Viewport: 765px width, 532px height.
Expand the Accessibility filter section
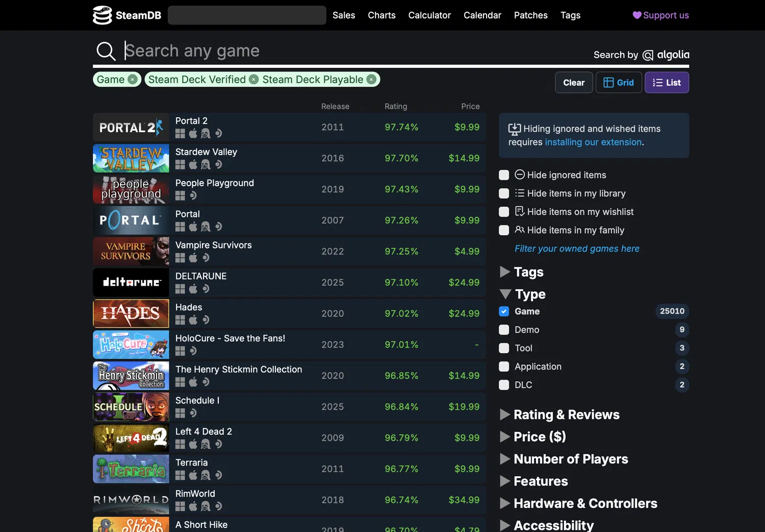pyautogui.click(x=546, y=525)
